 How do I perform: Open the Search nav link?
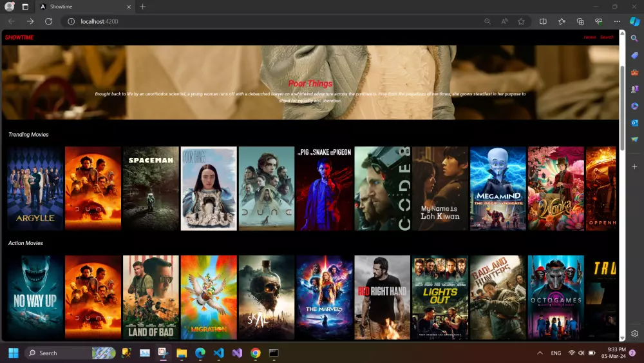pos(607,37)
